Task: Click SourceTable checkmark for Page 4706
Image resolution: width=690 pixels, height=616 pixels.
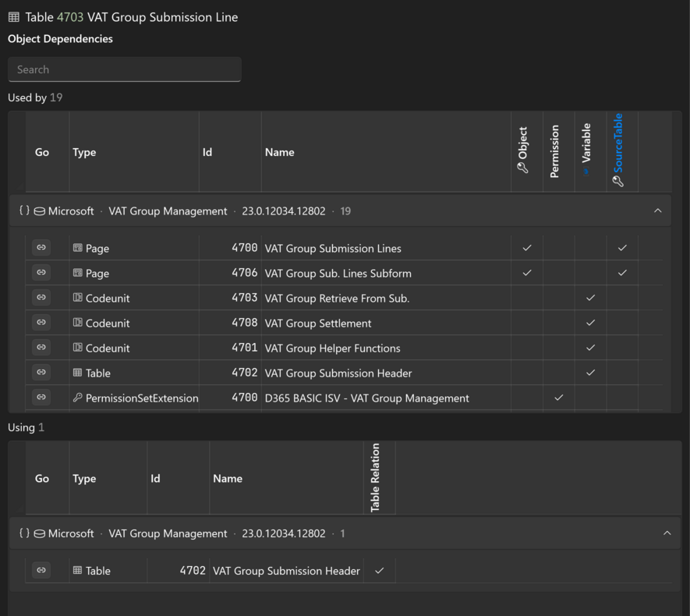Action: (x=622, y=273)
